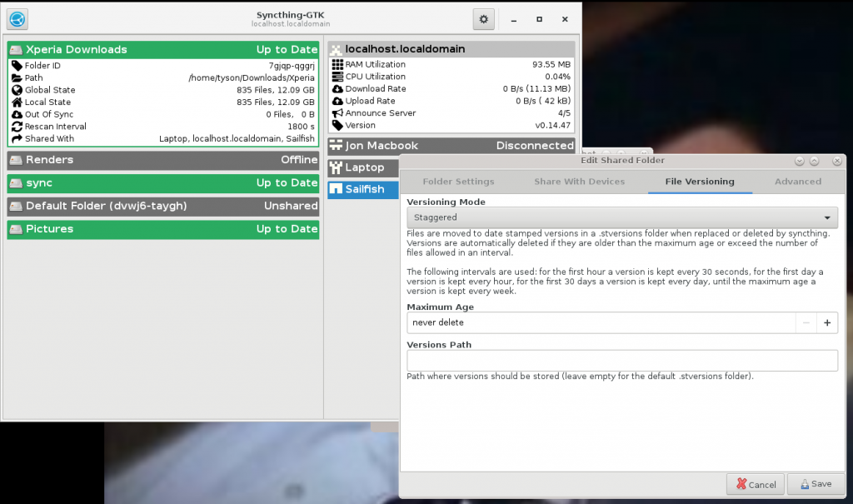Open the Staggered versioning mode dropdown
This screenshot has width=853, height=504.
pyautogui.click(x=621, y=217)
